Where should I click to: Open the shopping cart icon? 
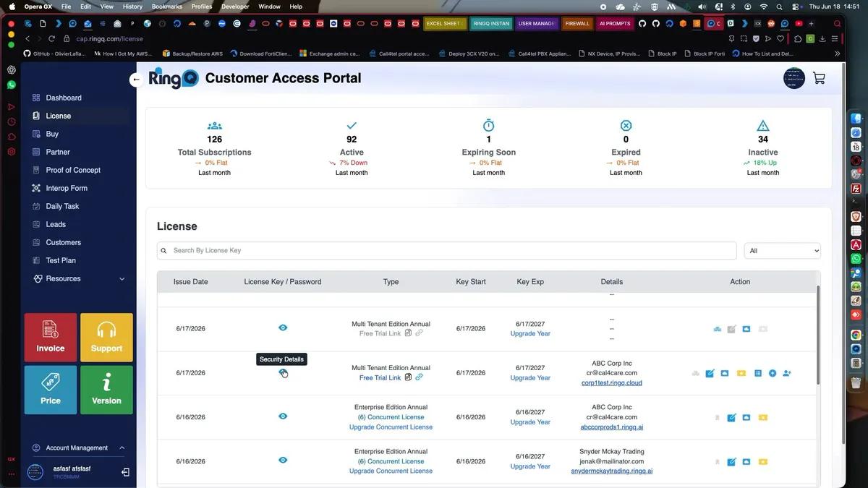pos(819,78)
